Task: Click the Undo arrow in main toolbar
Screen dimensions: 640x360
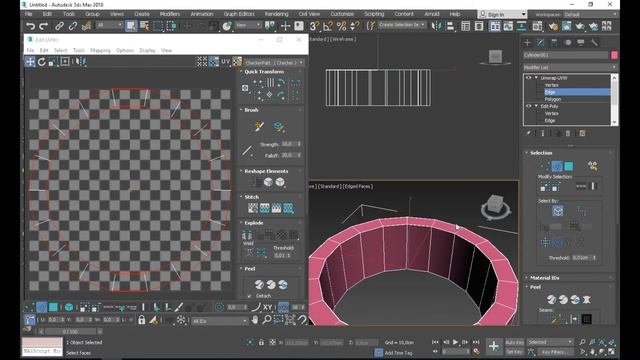Action: [x=30, y=26]
